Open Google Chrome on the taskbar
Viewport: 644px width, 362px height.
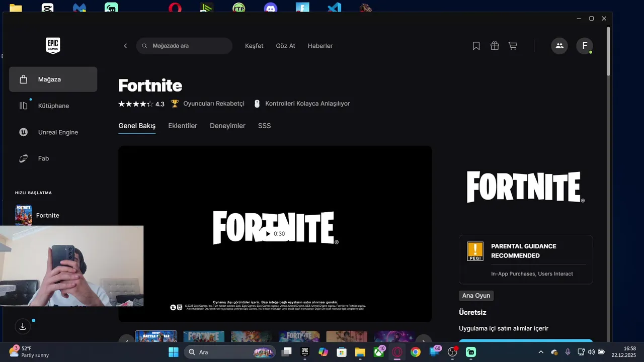click(416, 352)
